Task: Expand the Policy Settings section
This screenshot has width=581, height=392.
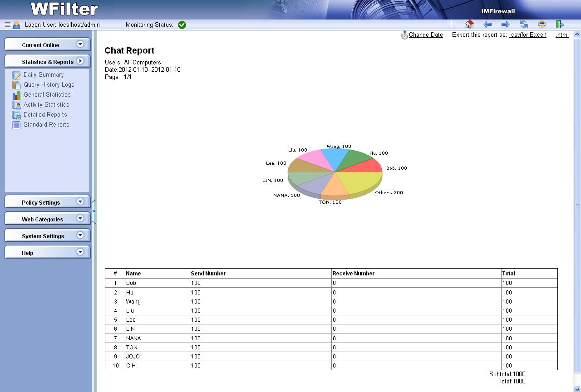Action: [x=80, y=202]
